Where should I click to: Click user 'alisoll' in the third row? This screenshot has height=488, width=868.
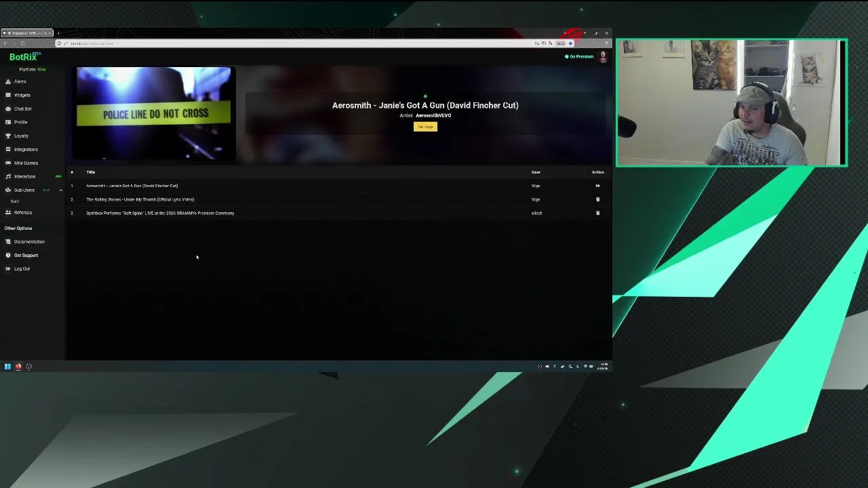point(536,213)
